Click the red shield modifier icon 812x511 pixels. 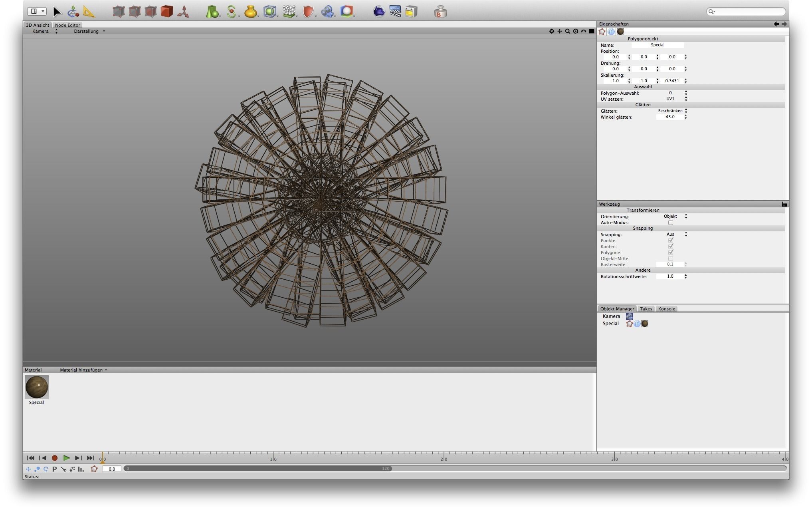tap(308, 12)
